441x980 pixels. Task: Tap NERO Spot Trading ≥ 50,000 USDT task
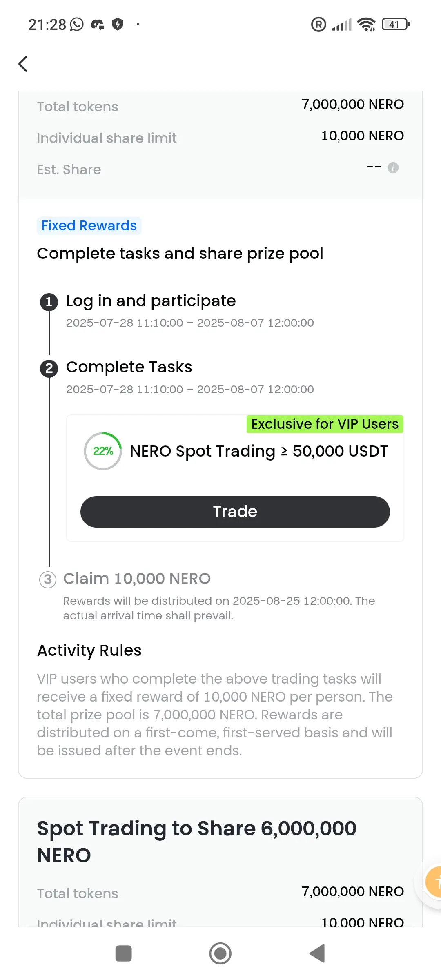(259, 451)
